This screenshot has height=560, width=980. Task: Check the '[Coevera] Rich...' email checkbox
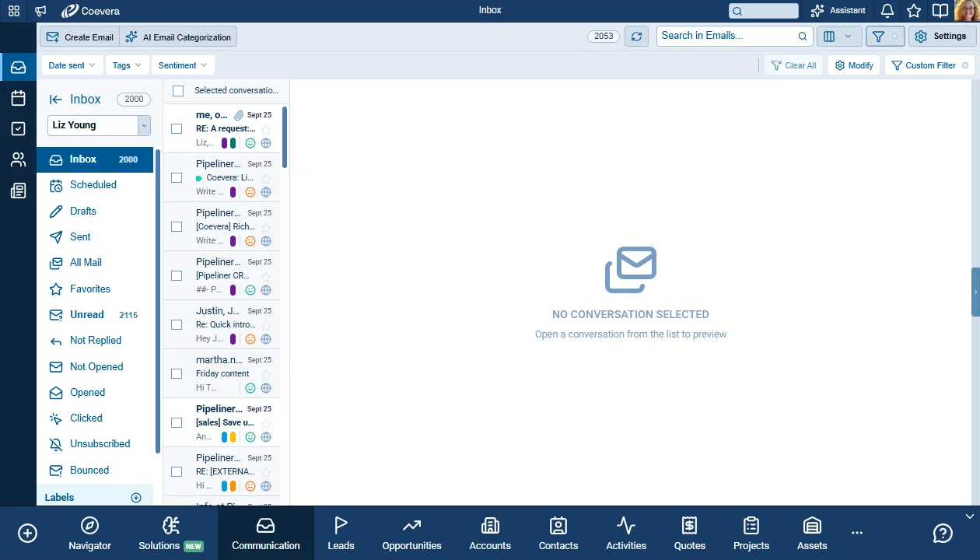177,227
